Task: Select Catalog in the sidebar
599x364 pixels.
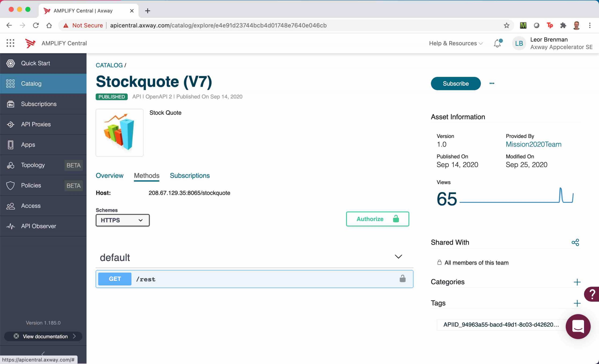Action: (43, 83)
